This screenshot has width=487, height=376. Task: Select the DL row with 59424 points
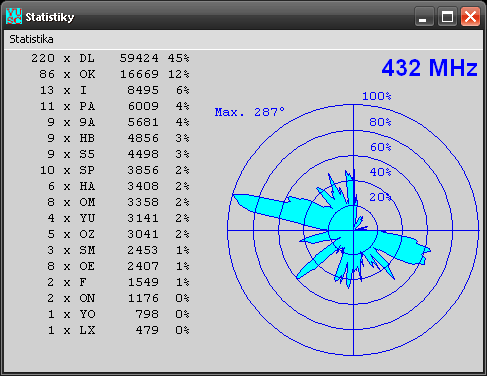point(110,58)
